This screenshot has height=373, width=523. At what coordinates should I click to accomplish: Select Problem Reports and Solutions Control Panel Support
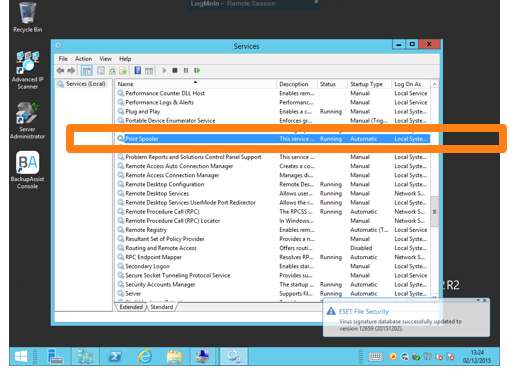[x=273, y=157]
